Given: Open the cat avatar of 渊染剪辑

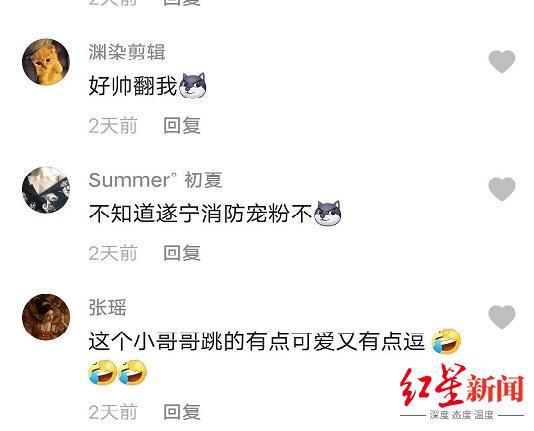Looking at the screenshot, I should pyautogui.click(x=46, y=62).
